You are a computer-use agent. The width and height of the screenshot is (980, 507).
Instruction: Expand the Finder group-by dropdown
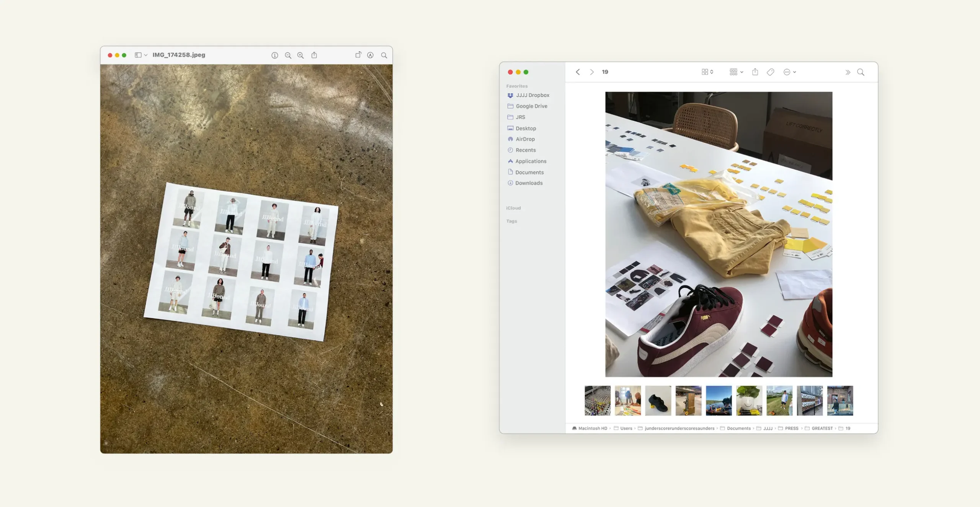[x=736, y=72]
